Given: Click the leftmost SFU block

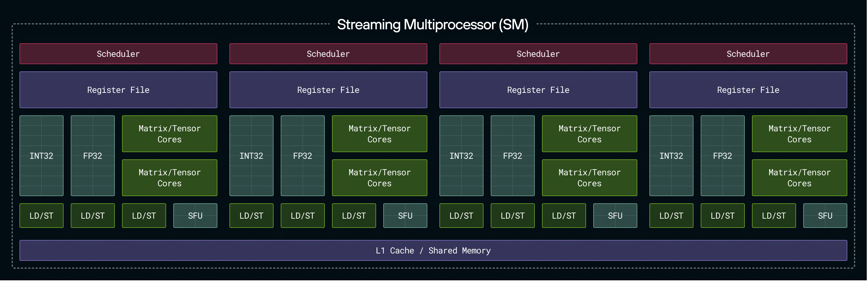Looking at the screenshot, I should click(195, 216).
